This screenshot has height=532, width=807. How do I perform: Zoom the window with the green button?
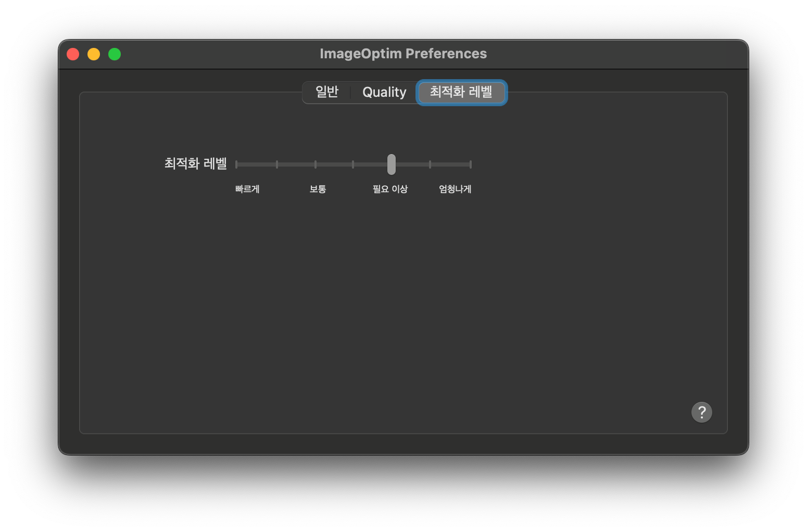coord(115,54)
